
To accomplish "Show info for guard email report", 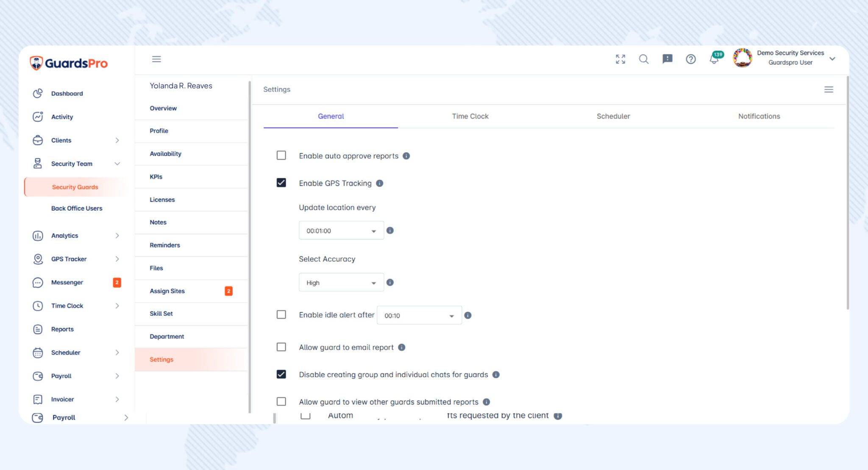I will click(x=401, y=347).
